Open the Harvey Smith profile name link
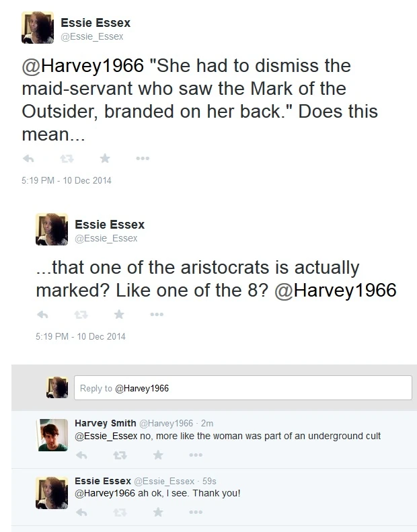 [x=104, y=423]
